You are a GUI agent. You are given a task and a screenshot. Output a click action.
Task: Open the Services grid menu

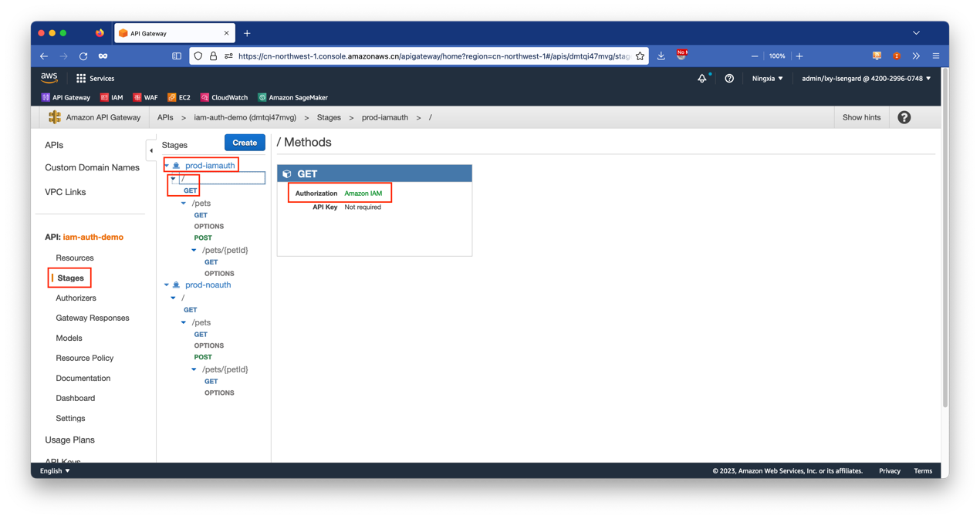[95, 79]
